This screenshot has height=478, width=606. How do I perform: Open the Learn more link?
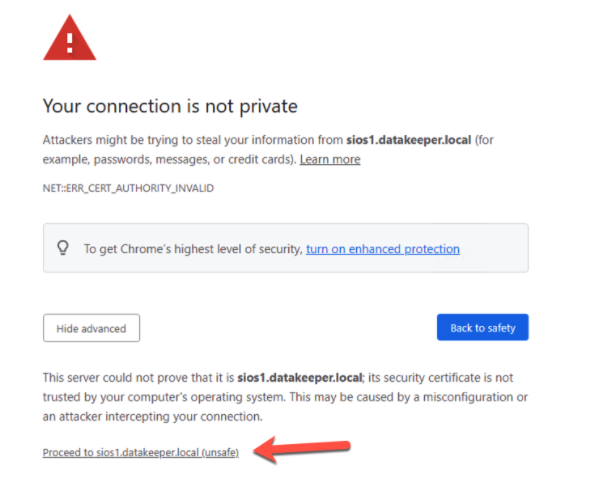click(330, 160)
